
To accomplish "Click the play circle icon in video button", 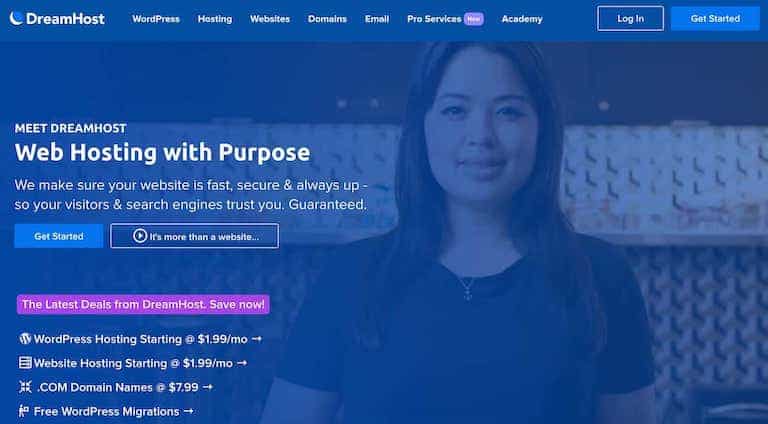I will pyautogui.click(x=140, y=236).
